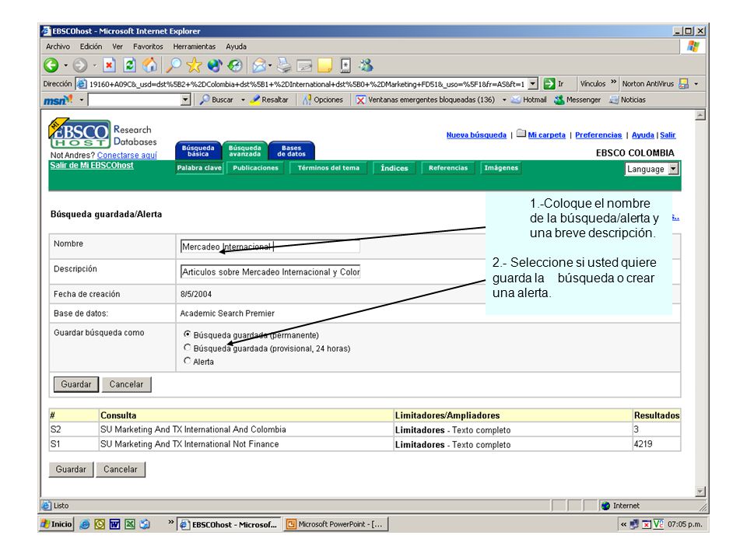Click the page scrollbar down arrow
Image resolution: width=747 pixels, height=560 pixels.
click(700, 491)
